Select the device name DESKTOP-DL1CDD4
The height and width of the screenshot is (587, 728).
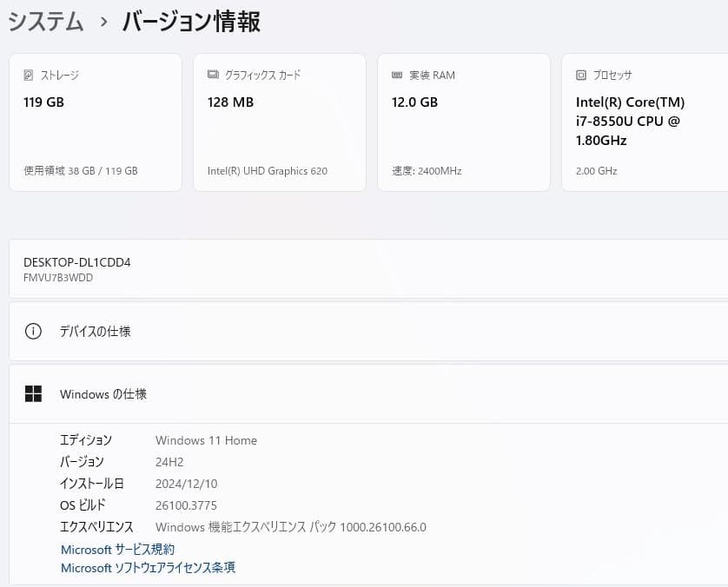[76, 261]
